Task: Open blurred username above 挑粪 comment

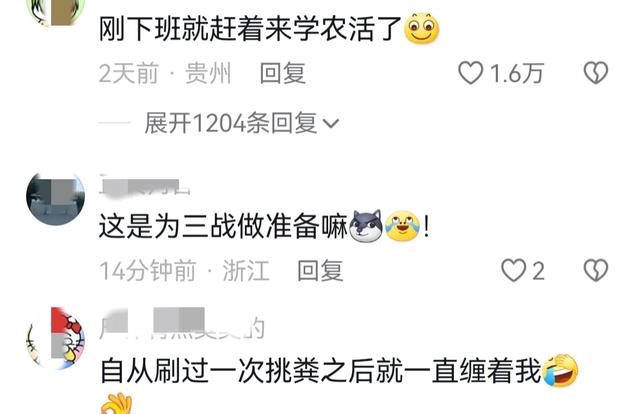Action: pyautogui.click(x=182, y=325)
